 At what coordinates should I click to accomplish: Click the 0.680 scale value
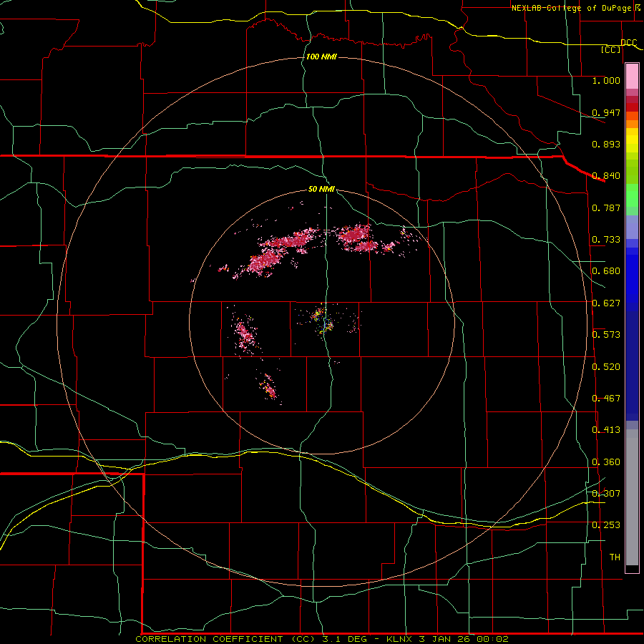pos(606,271)
